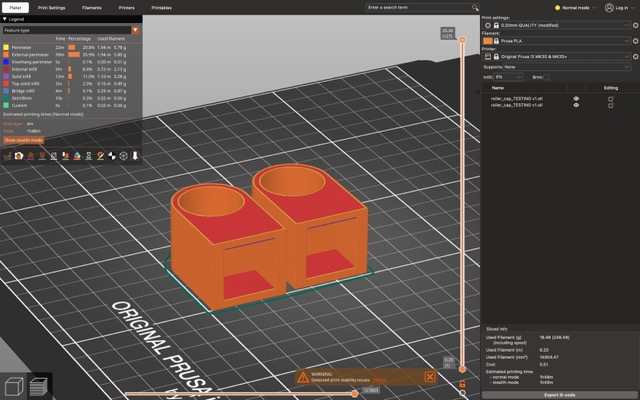Click the warning triangle icon

click(303, 377)
